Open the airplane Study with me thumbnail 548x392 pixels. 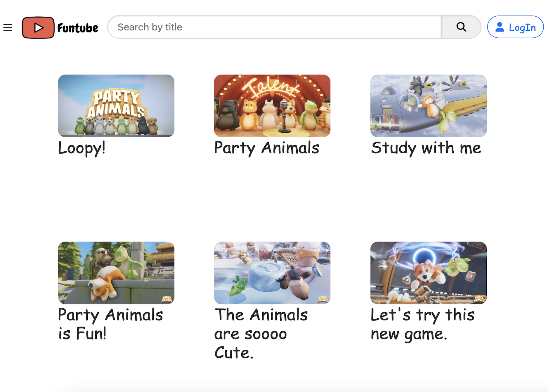click(x=428, y=106)
